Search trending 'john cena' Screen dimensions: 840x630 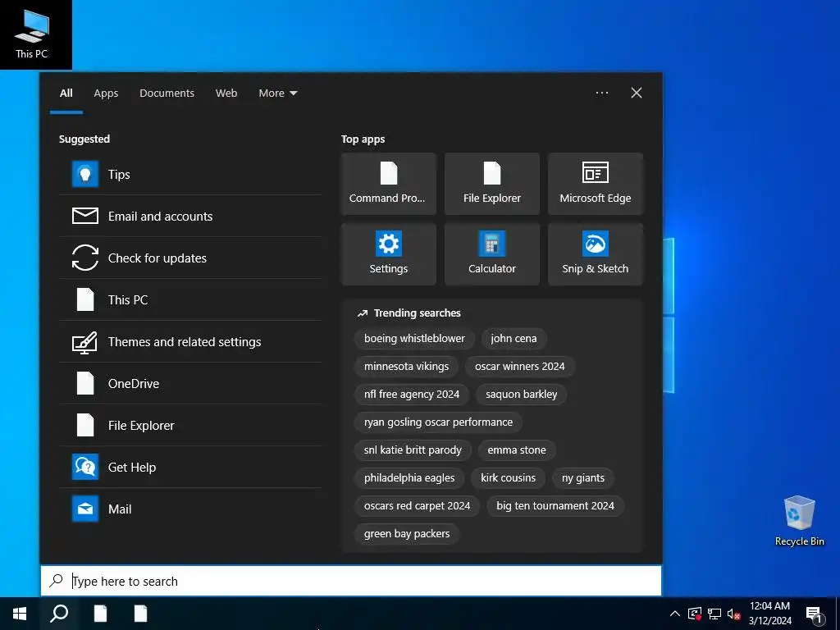pos(514,338)
